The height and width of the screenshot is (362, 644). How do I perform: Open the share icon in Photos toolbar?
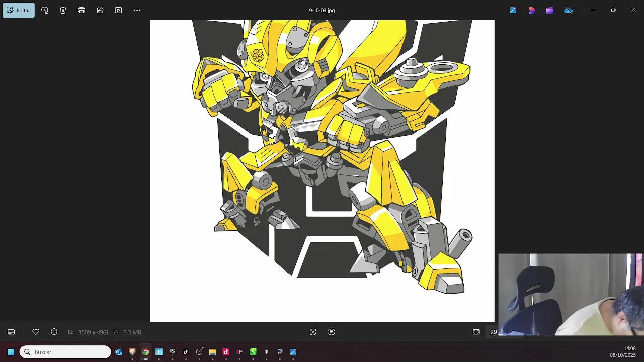(x=100, y=10)
